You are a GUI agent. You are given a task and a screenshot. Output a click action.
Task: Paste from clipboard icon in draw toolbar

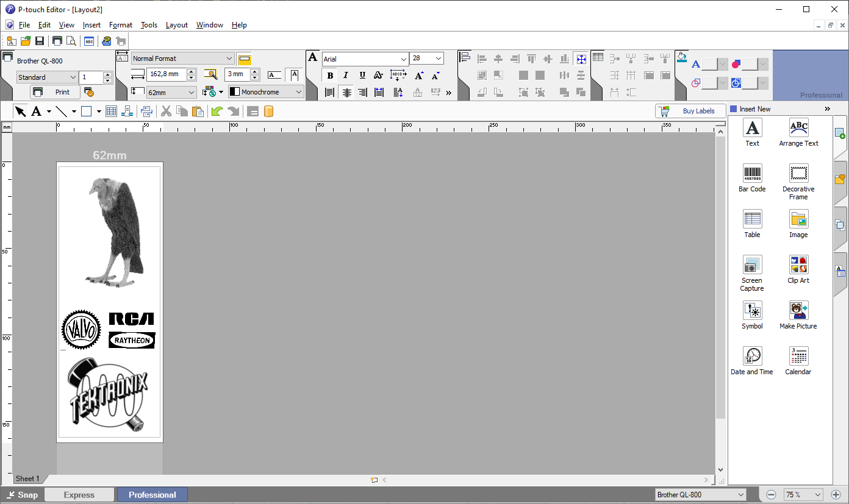pyautogui.click(x=198, y=112)
